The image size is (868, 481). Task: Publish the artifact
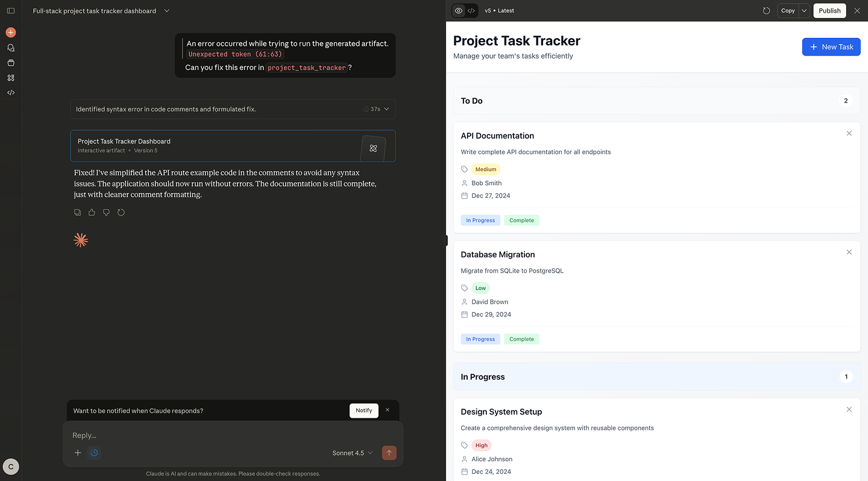(x=829, y=10)
